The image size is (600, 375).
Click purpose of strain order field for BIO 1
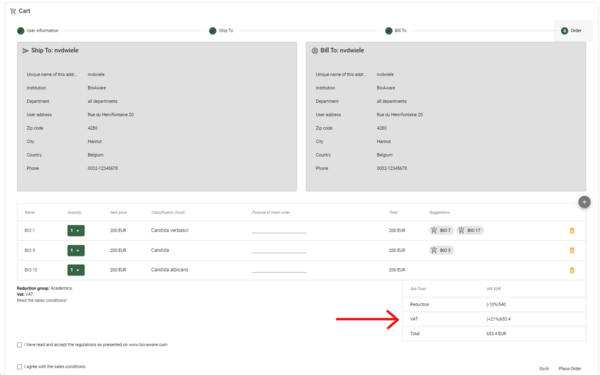[x=279, y=230]
